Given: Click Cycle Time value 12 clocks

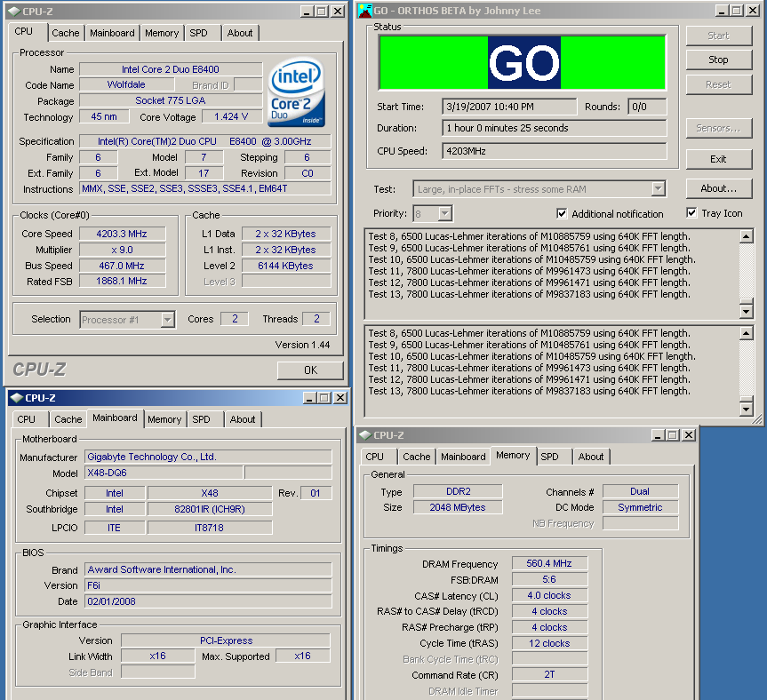Looking at the screenshot, I should (x=549, y=643).
